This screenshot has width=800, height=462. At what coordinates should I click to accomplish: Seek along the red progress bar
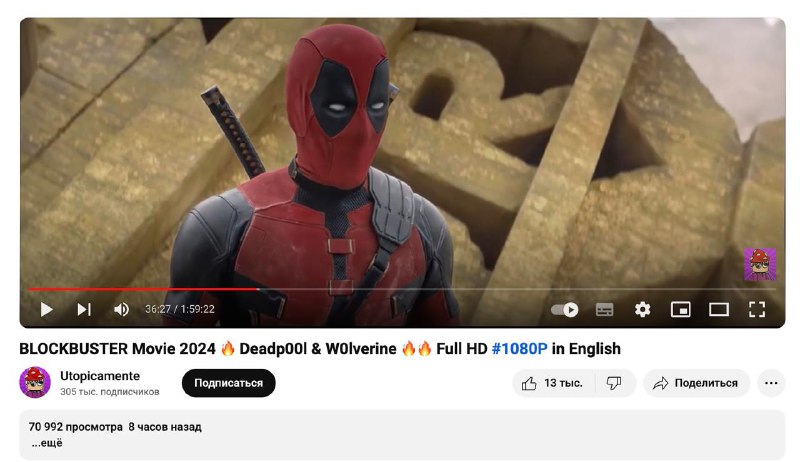click(402, 289)
